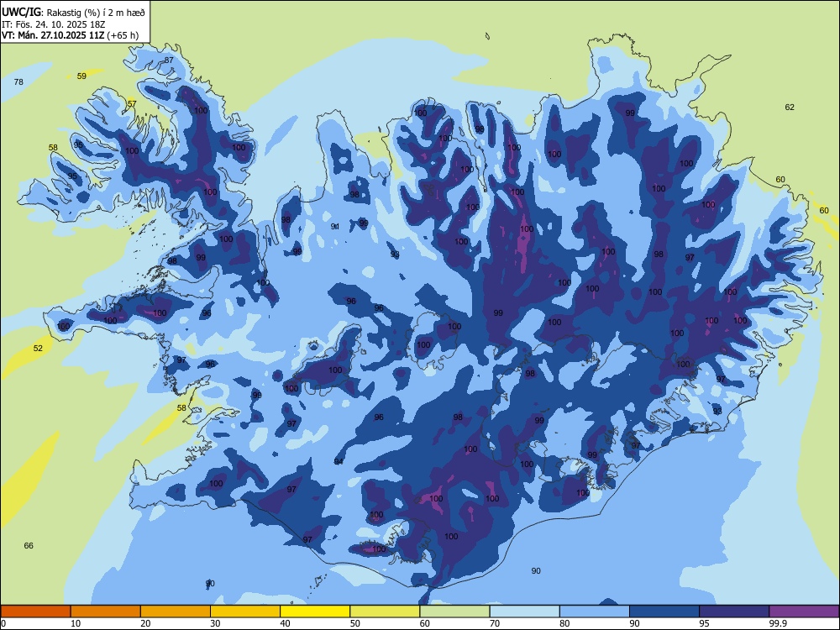Screen dimensions: 840x630
Task: Click the map value '94' in the southern lowlands
Action: pos(339,461)
